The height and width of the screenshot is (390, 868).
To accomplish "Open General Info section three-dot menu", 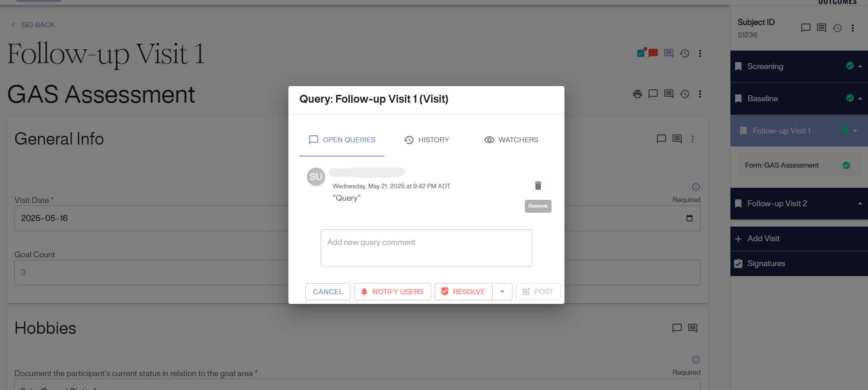I will coord(692,139).
